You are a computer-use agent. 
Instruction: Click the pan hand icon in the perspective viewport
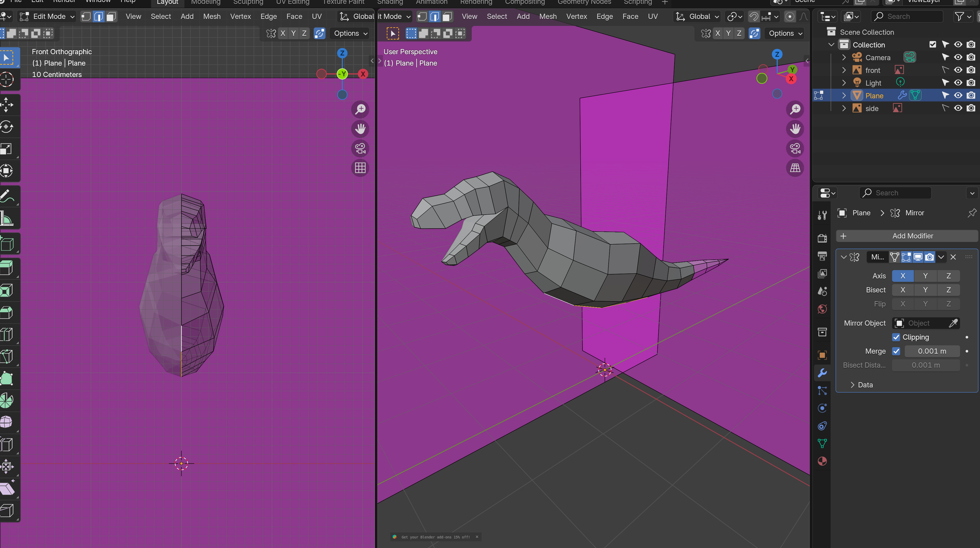point(795,129)
